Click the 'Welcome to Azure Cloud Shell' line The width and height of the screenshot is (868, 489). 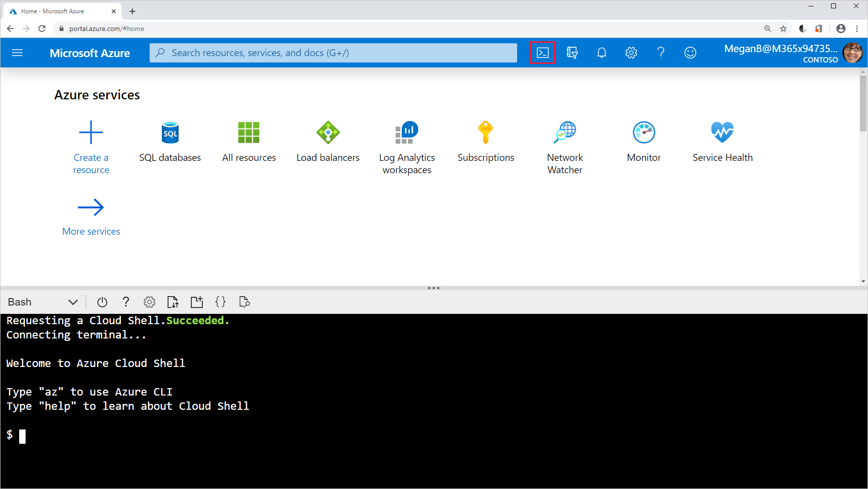[x=96, y=364]
